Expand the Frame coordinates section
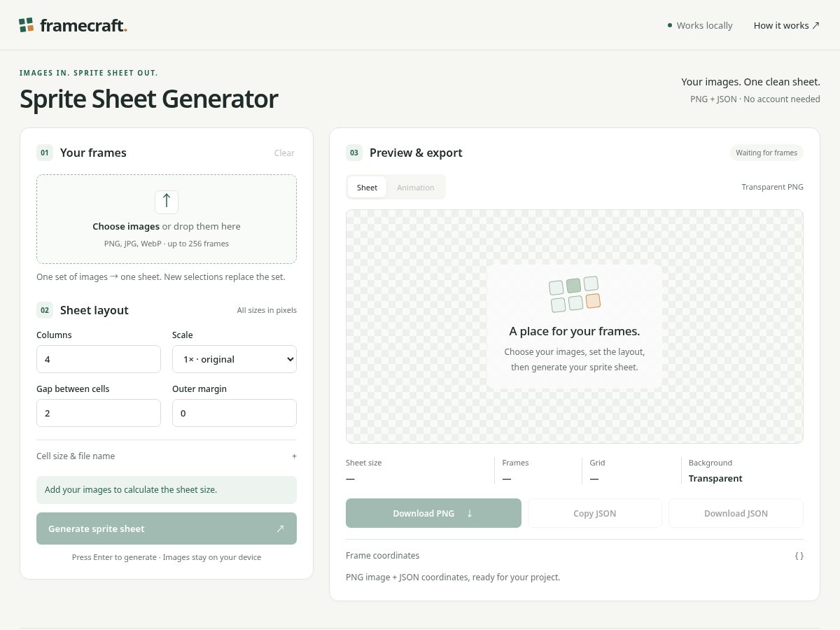Image resolution: width=840 pixels, height=630 pixels. click(x=575, y=556)
